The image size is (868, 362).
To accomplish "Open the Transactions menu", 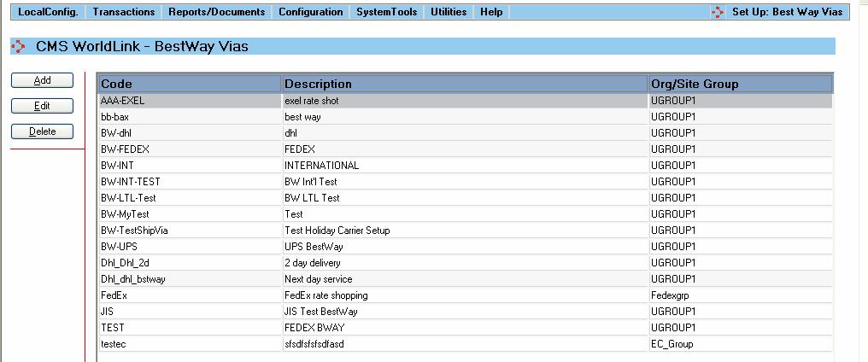I will coord(124,12).
